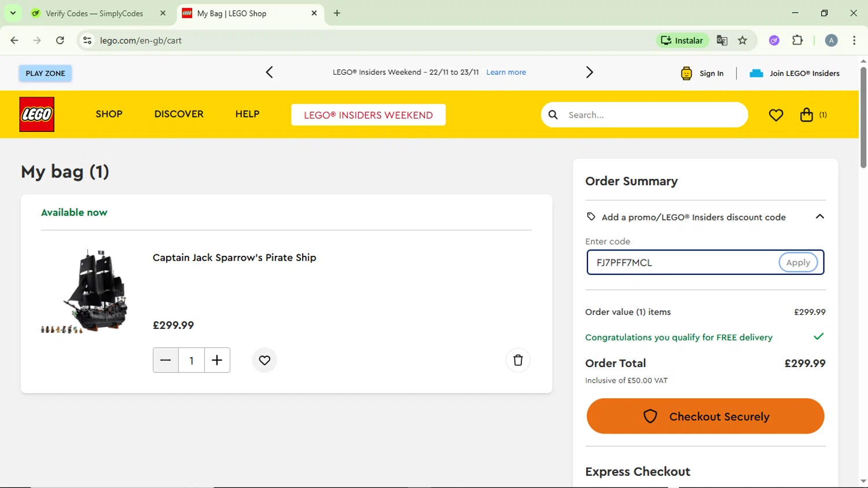This screenshot has height=488, width=868.
Task: Apply the entered promo code
Action: click(x=798, y=262)
